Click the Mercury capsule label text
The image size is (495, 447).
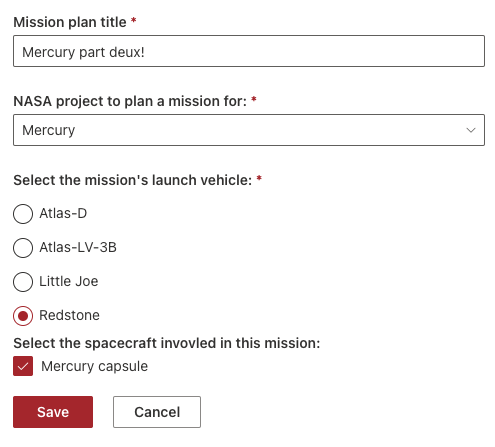click(94, 366)
